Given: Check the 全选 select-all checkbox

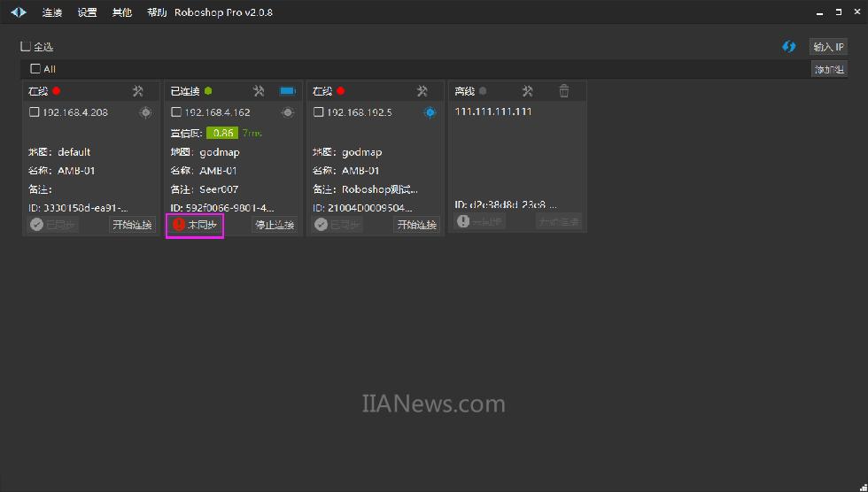Looking at the screenshot, I should click(x=26, y=46).
